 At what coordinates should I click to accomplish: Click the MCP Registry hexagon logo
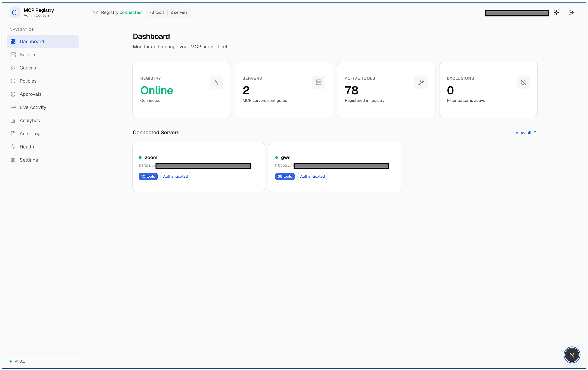tap(15, 12)
